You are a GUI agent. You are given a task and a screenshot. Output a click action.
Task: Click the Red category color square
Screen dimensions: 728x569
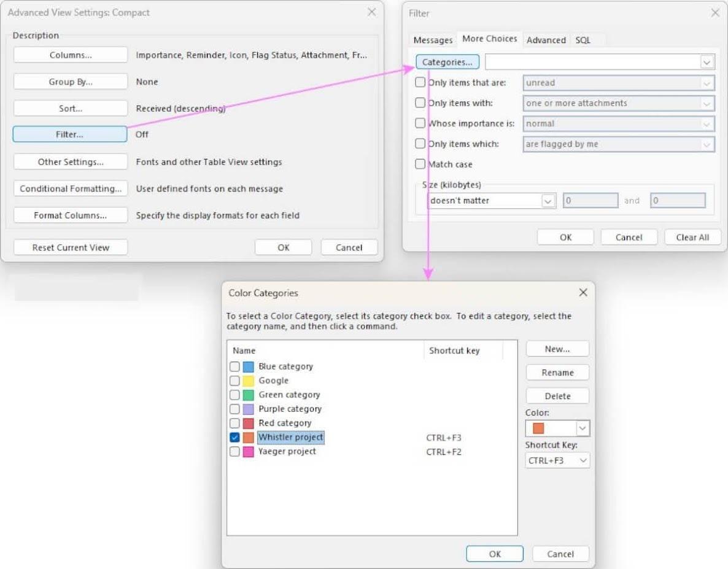click(249, 424)
